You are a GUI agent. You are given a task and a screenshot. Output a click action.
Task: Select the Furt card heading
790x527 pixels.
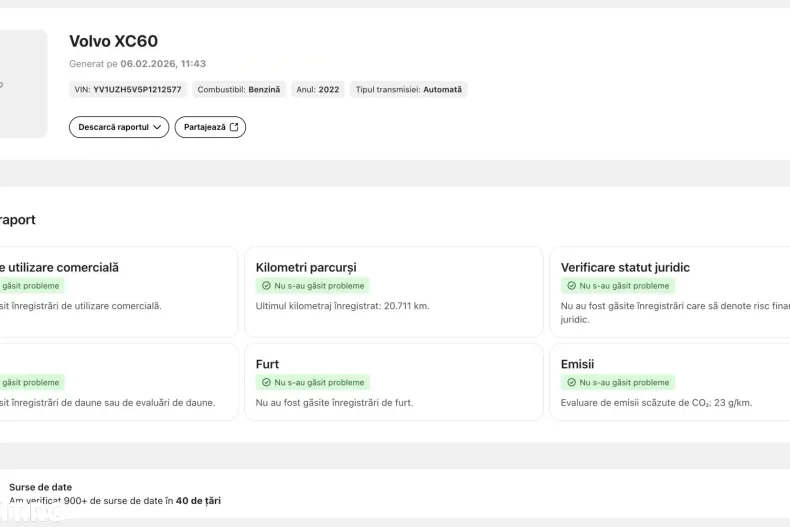coord(267,364)
